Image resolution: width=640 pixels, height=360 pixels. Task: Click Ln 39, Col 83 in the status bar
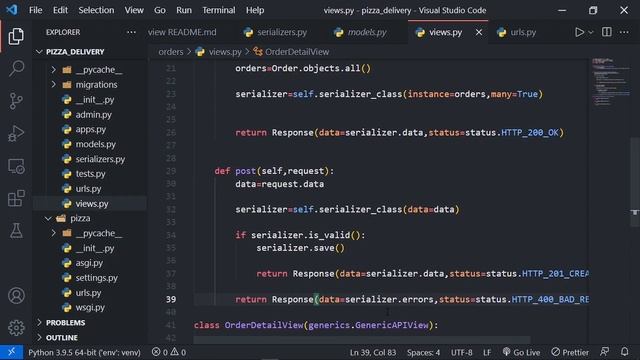pos(373,352)
